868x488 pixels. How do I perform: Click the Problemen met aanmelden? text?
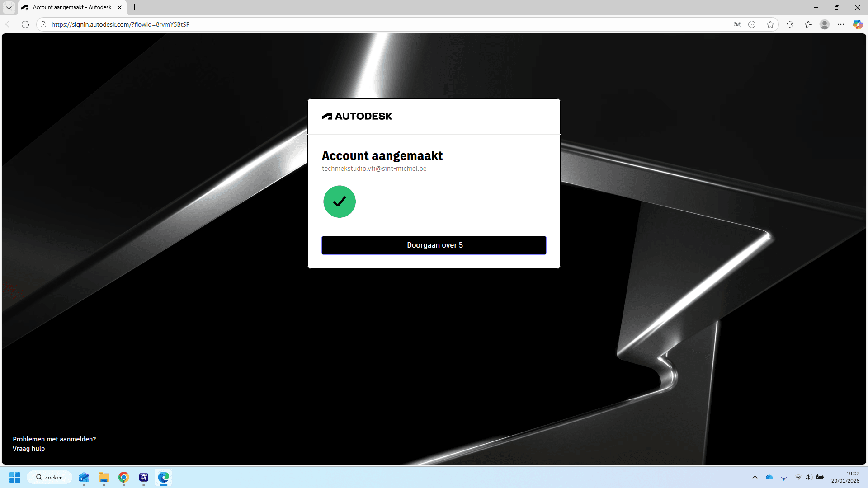[54, 439]
